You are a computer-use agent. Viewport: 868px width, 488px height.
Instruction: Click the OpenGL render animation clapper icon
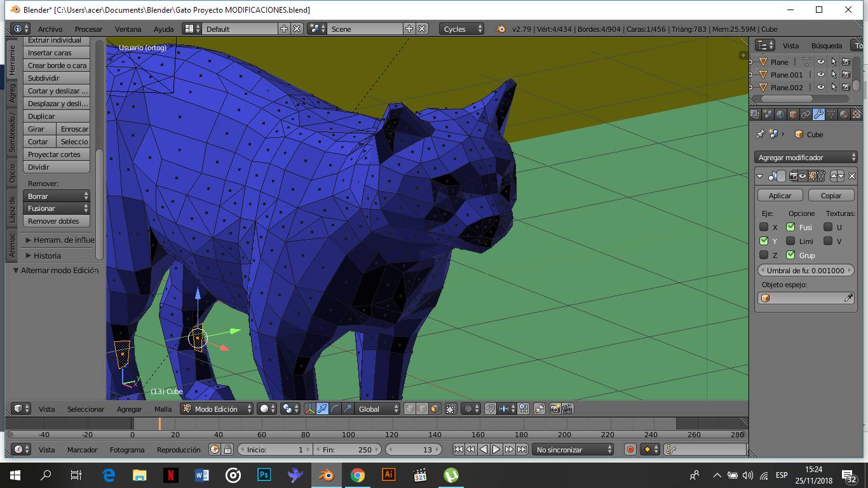click(x=568, y=409)
